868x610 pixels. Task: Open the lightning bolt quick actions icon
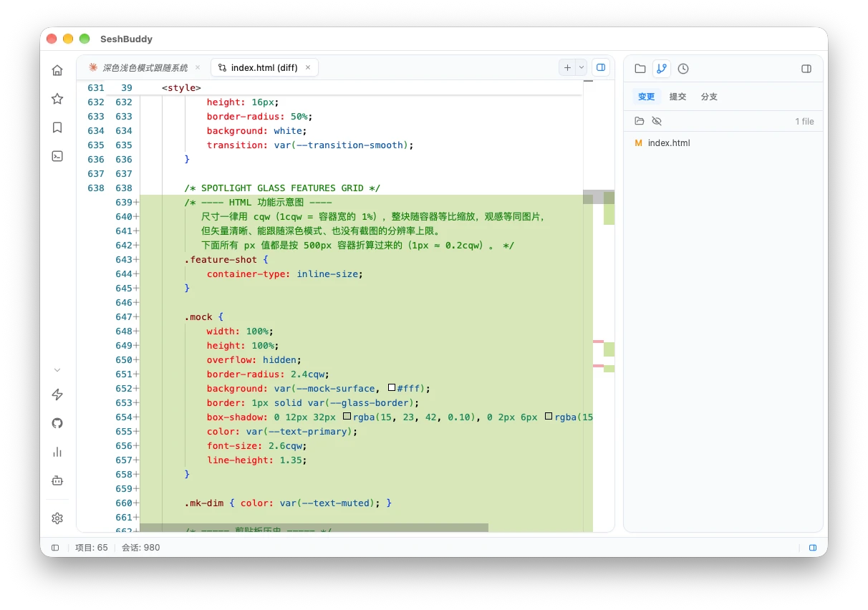[57, 394]
